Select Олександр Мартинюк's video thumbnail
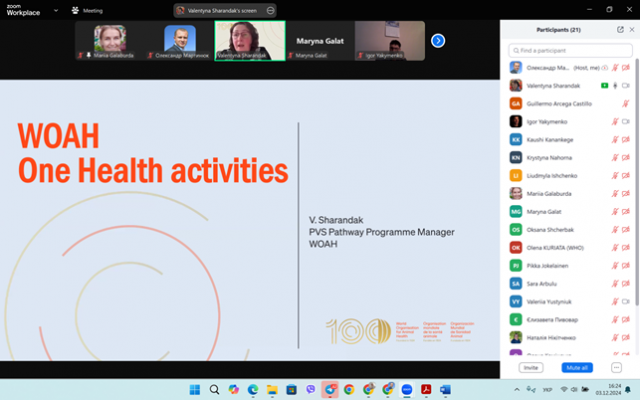This screenshot has height=400, width=640. 180,41
